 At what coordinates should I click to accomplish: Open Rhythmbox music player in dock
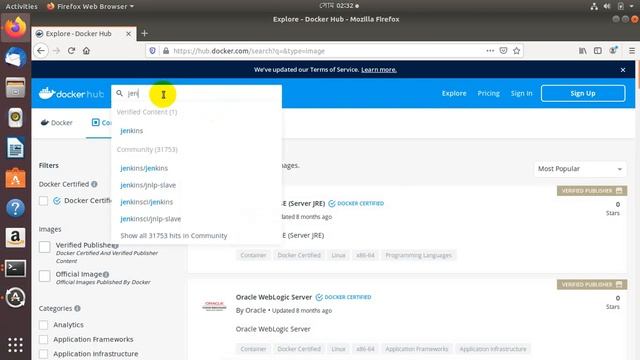tap(16, 118)
